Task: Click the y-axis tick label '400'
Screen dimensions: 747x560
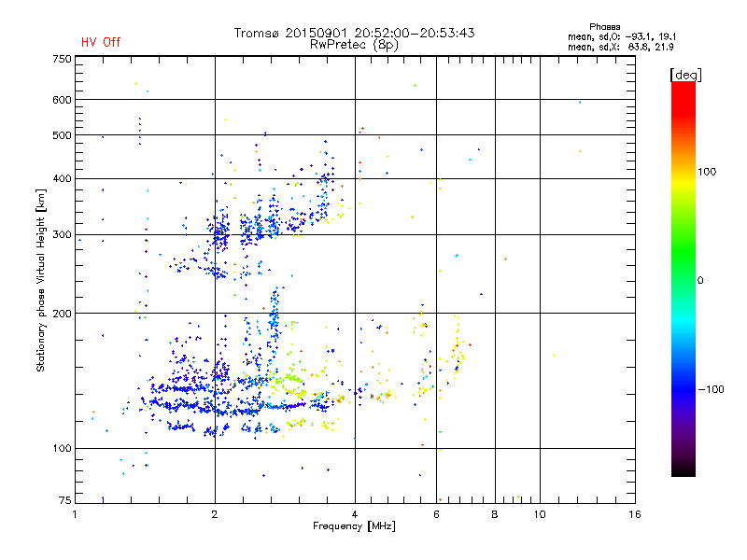Action: [x=63, y=178]
